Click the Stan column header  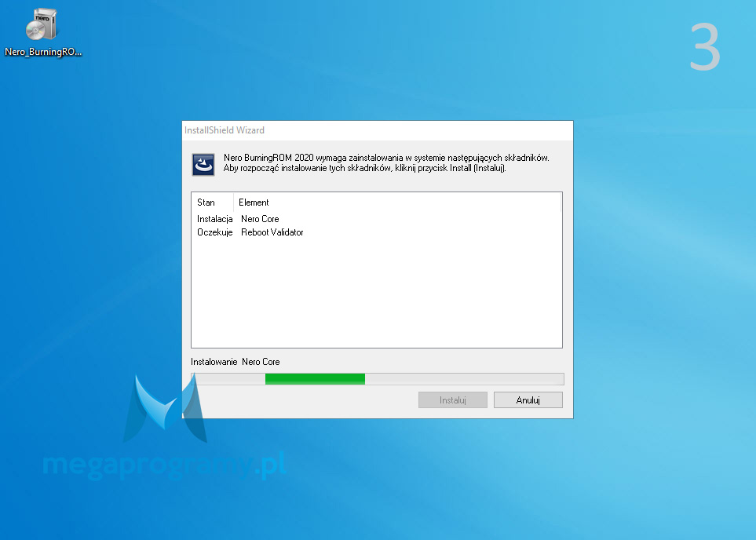pyautogui.click(x=213, y=202)
